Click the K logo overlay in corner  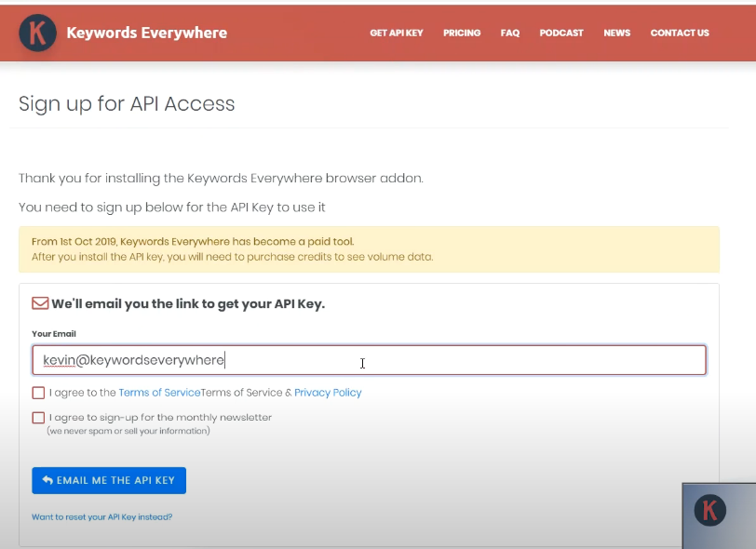[710, 510]
